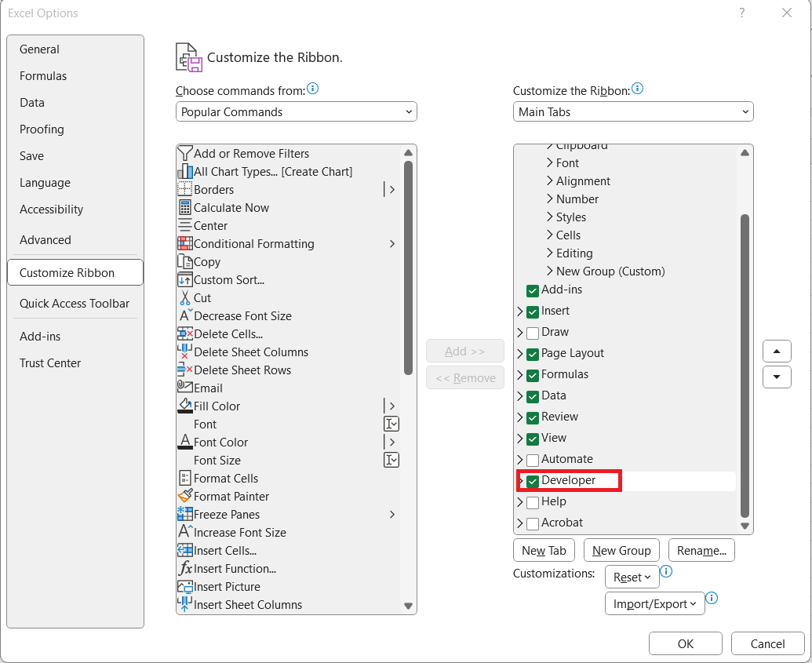
Task: Expand the View tab node
Action: [x=520, y=439]
